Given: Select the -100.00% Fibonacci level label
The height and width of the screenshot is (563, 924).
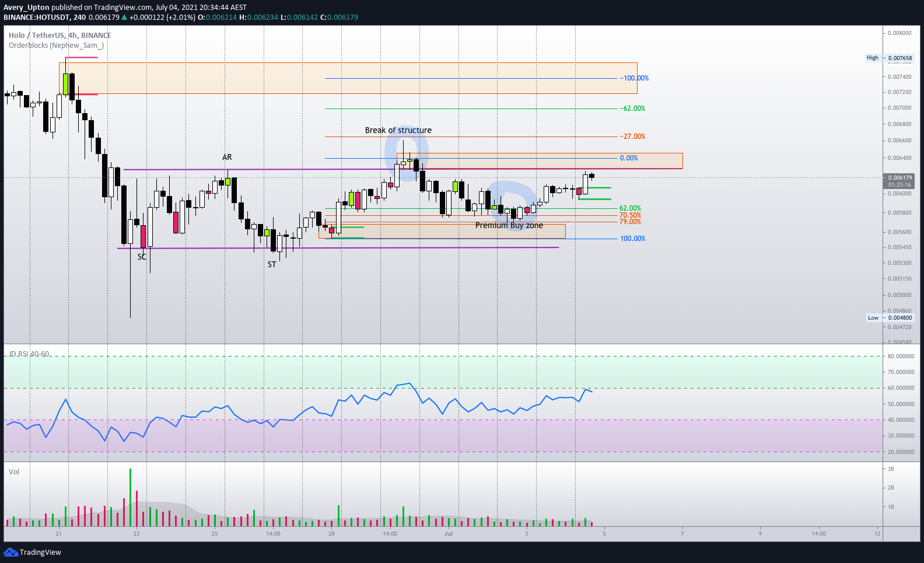Looking at the screenshot, I should (x=634, y=78).
